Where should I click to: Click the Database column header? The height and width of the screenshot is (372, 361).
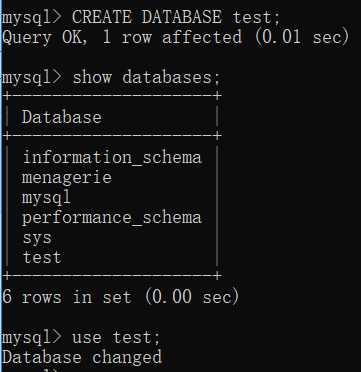tap(62, 117)
